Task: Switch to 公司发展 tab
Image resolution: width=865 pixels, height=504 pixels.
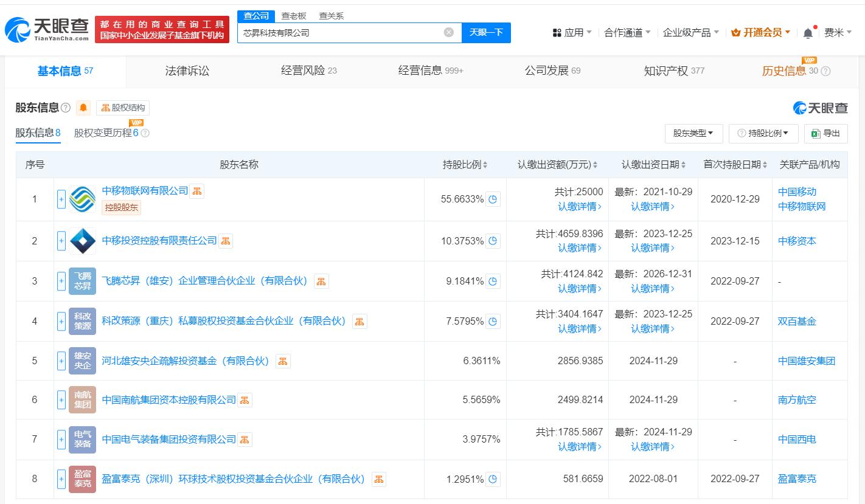Action: coord(552,71)
